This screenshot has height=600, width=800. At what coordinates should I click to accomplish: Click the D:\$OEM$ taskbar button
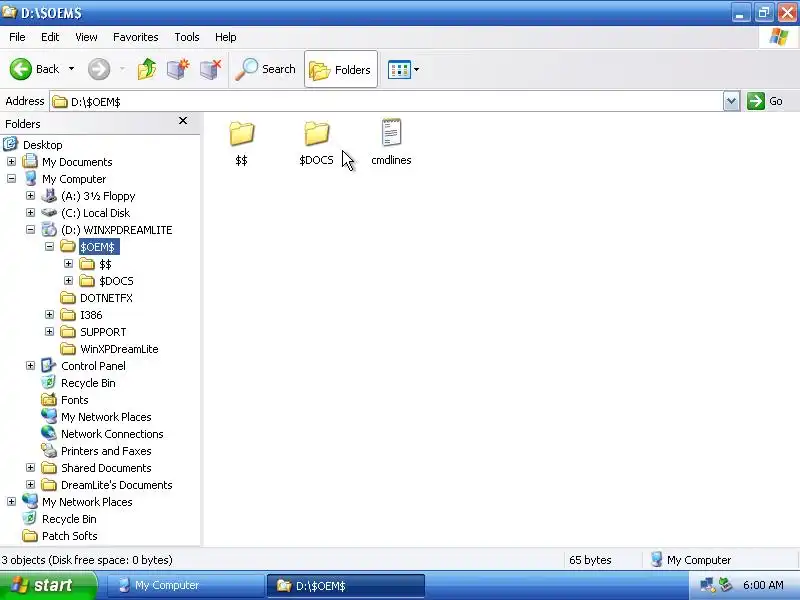(x=345, y=586)
